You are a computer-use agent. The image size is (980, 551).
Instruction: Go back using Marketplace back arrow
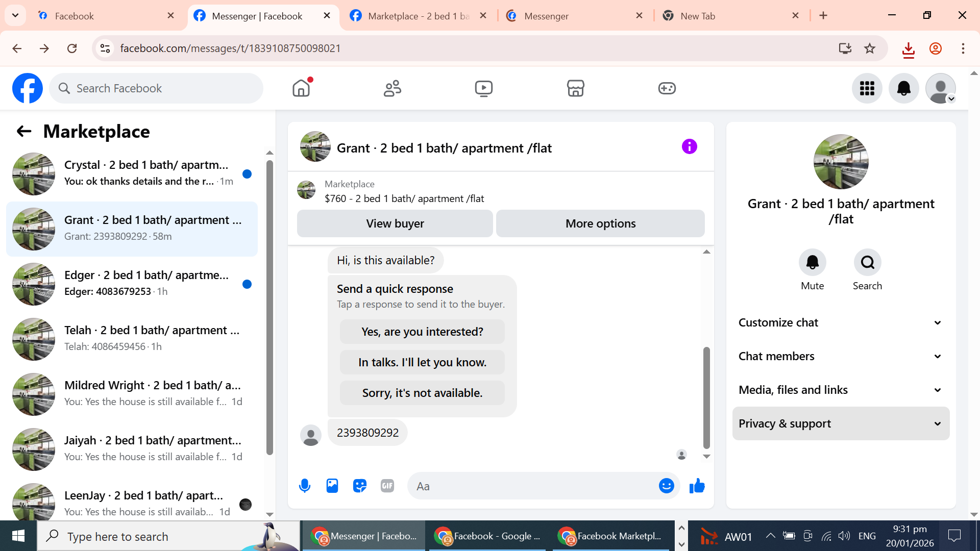24,132
